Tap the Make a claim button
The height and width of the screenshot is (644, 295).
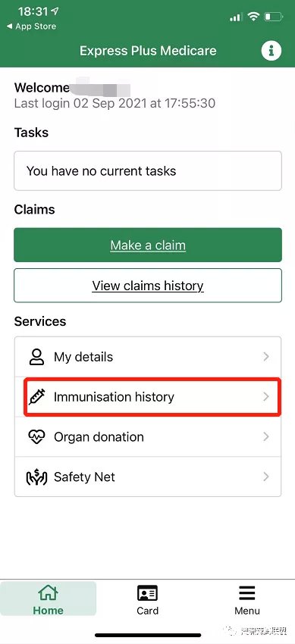148,245
